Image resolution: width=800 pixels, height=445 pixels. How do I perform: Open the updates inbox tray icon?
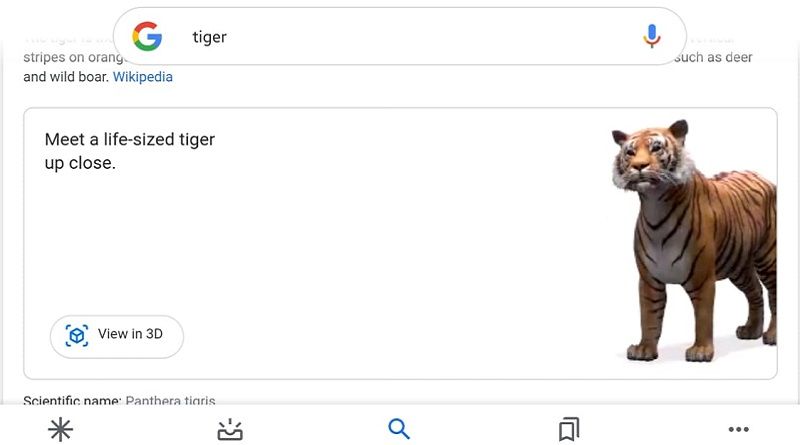tap(230, 430)
